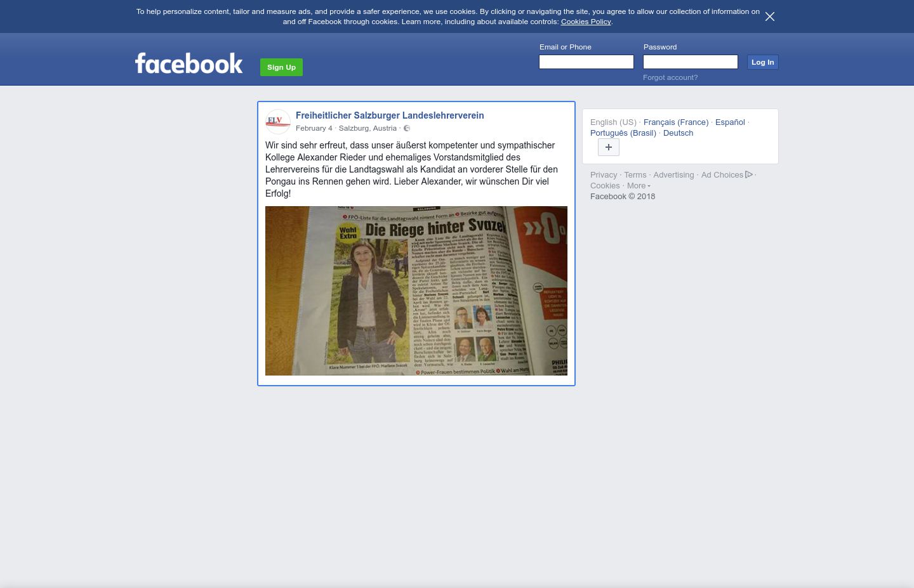Open the Cookies footer link
Screen dimensions: 914x588
click(x=605, y=186)
